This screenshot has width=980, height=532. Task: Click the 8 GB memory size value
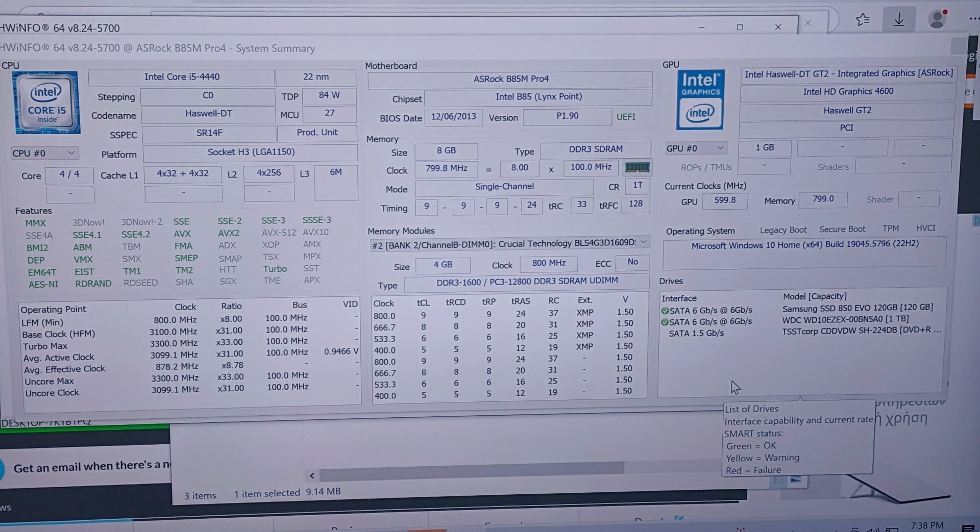coord(446,151)
